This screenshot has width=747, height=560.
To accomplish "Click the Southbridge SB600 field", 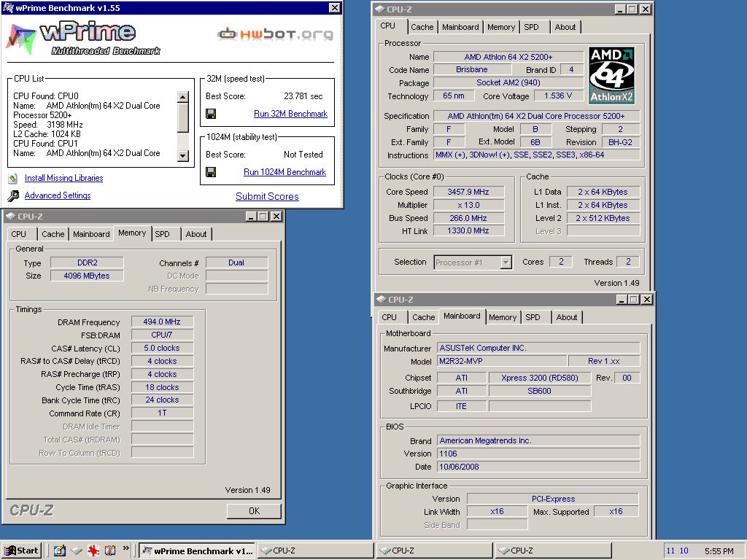I will point(540,391).
